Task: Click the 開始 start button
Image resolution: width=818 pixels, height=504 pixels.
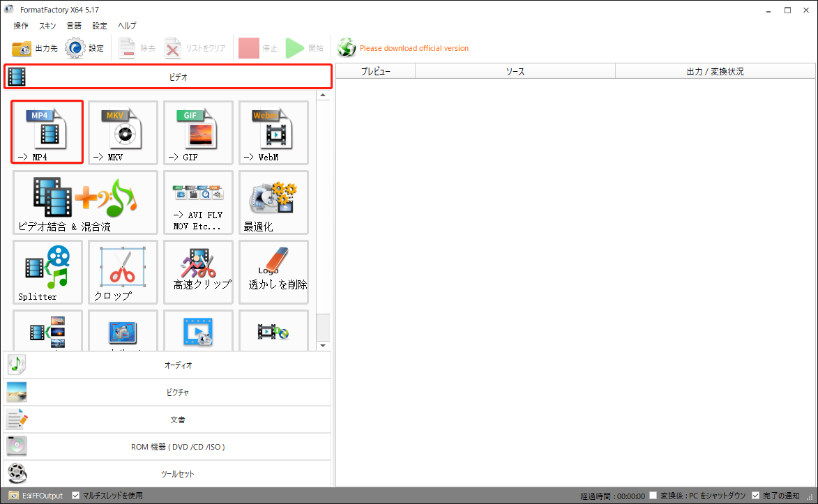Action: [305, 48]
